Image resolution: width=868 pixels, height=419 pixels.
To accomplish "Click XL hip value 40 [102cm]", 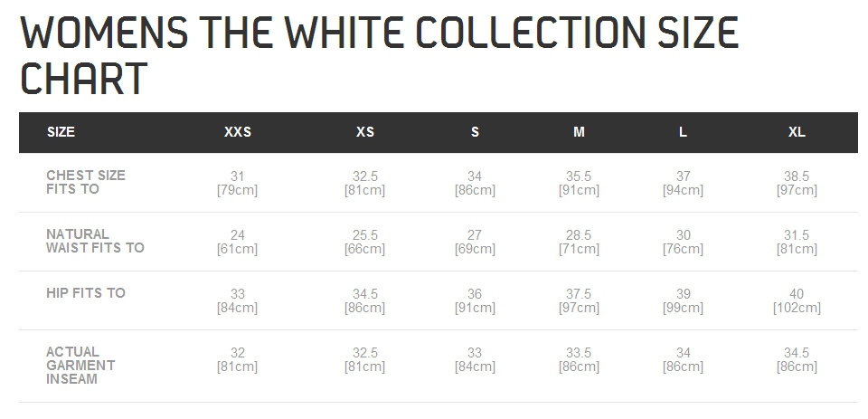I will pyautogui.click(x=797, y=301).
